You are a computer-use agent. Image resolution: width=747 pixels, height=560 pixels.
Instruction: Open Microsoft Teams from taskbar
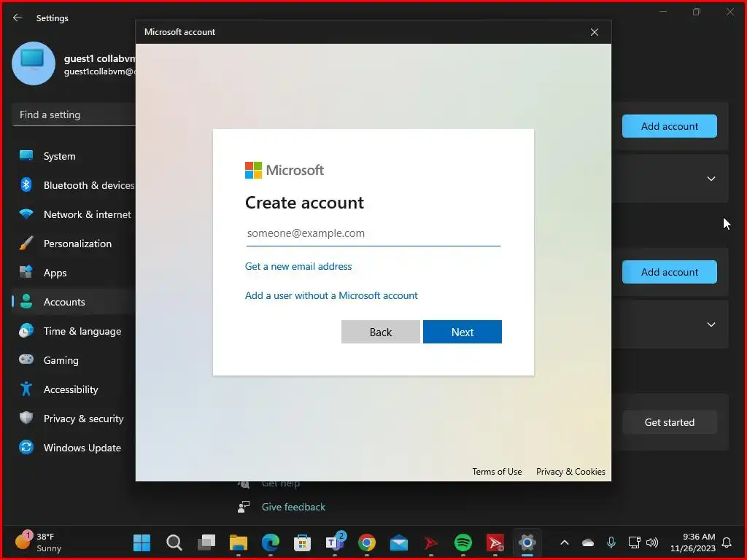tap(334, 542)
